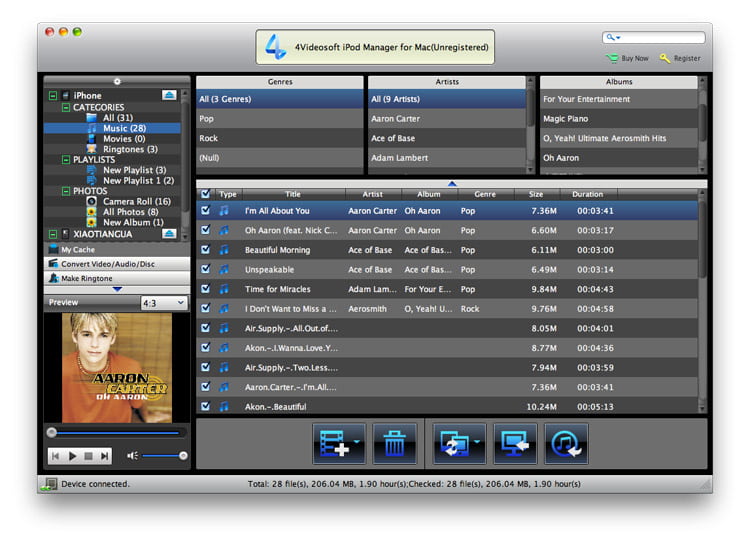The image size is (750, 545).
Task: Open My Cache section
Action: point(117,249)
